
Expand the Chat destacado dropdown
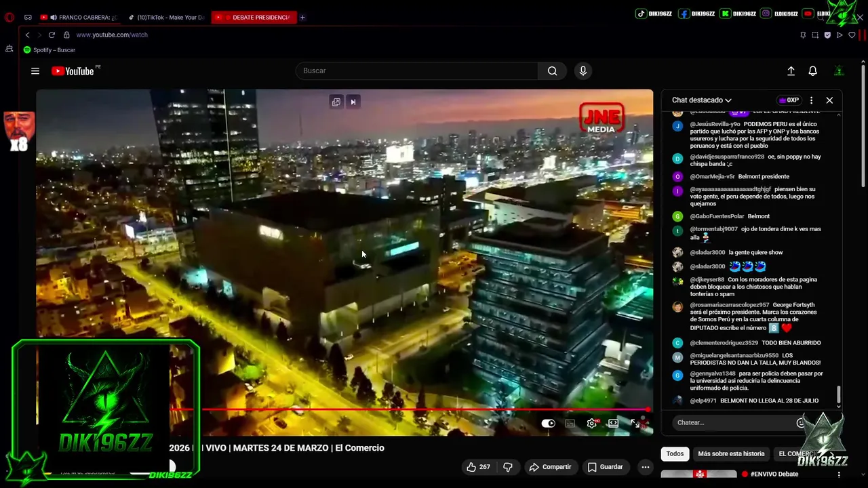tap(702, 100)
